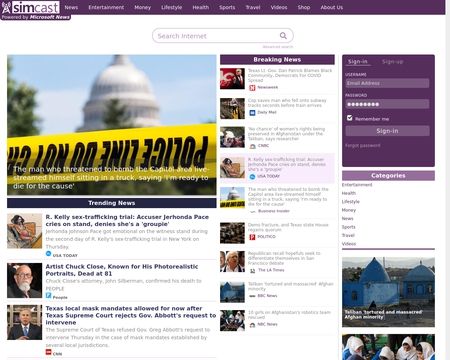Click the CNN source icon under Texas mask story
Image resolution: width=450 pixels, height=360 pixels.
(x=49, y=352)
